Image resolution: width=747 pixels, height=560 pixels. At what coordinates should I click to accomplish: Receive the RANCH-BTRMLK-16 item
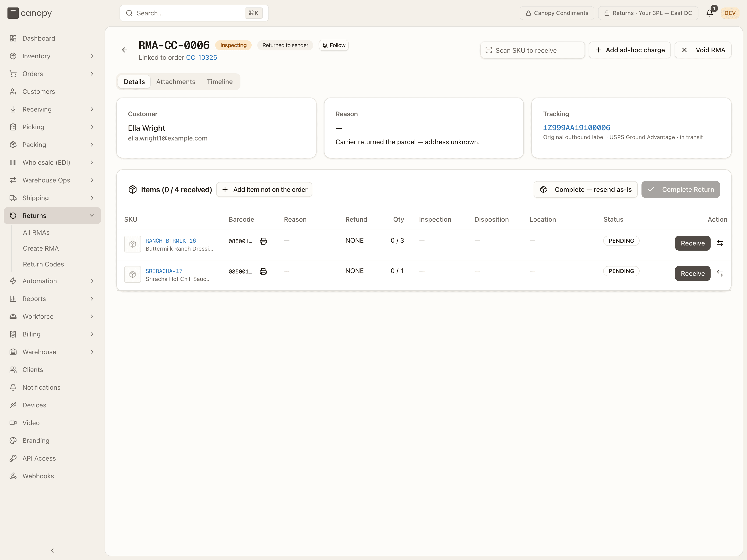click(x=693, y=243)
